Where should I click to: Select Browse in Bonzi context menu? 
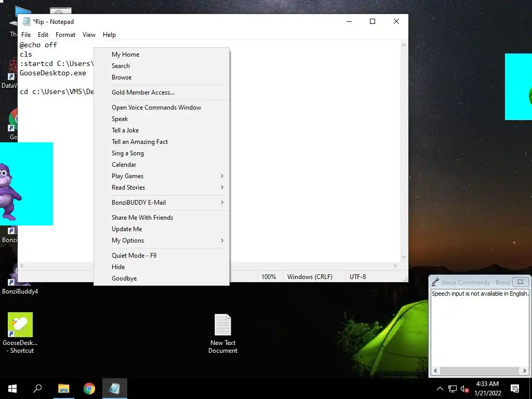162,77
